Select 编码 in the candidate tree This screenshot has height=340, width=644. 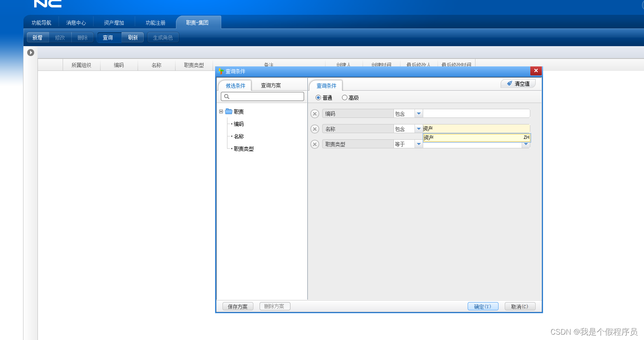239,124
